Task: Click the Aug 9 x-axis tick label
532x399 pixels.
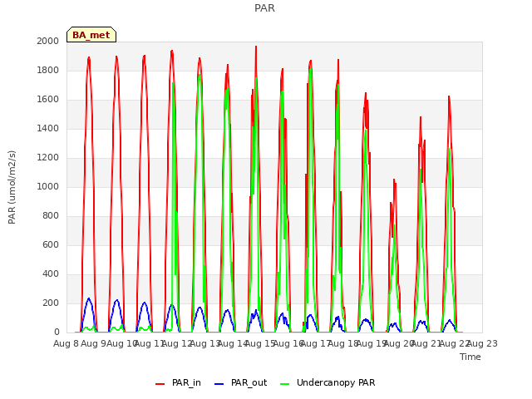Action: 94,343
